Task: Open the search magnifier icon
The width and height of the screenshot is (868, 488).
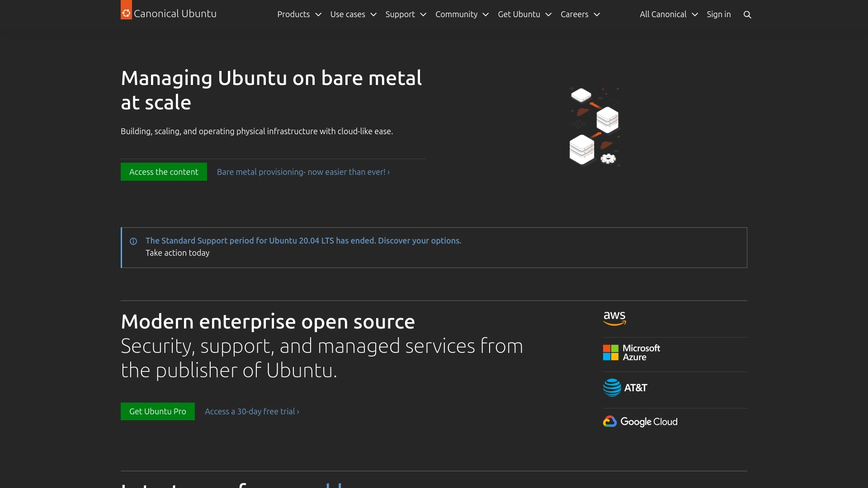Action: click(x=747, y=14)
